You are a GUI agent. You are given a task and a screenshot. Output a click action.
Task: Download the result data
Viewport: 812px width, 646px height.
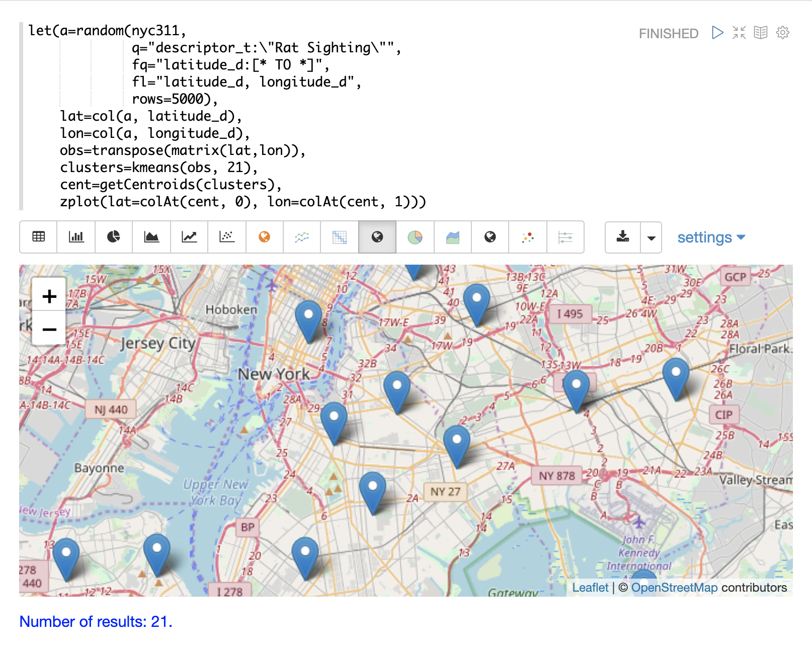[623, 237]
